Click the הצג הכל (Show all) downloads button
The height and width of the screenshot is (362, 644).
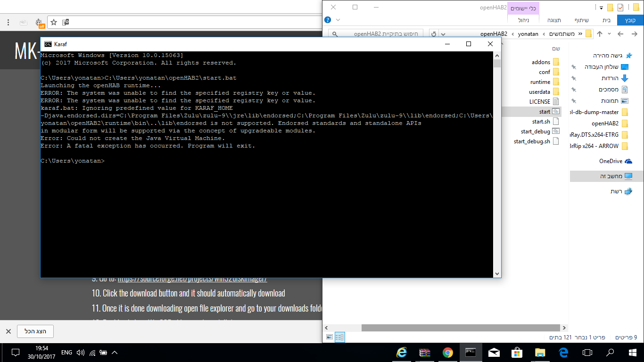[35, 331]
